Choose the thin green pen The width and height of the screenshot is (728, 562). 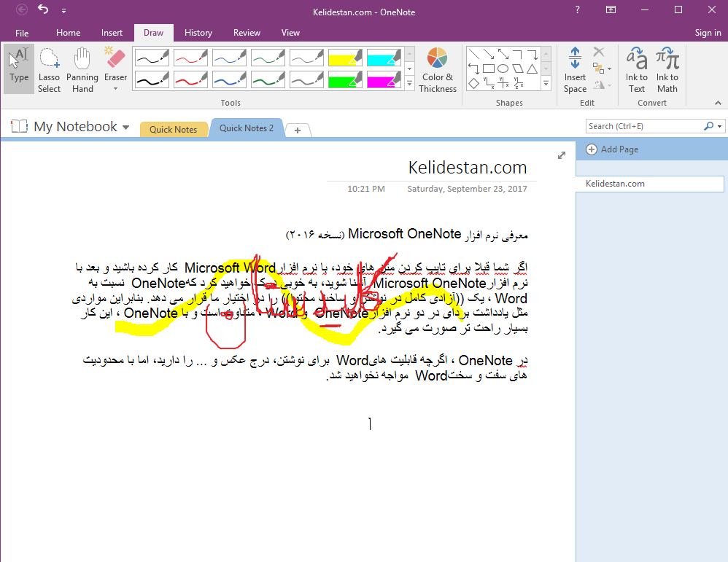pos(268,58)
